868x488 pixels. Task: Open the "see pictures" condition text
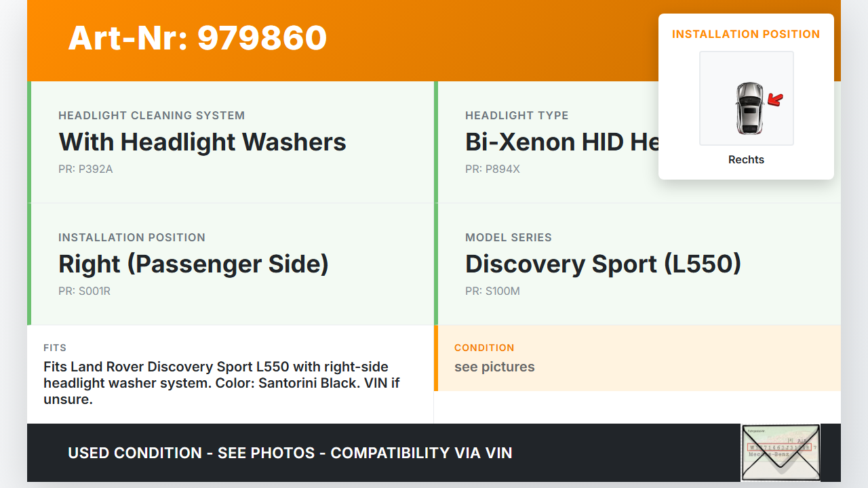494,367
